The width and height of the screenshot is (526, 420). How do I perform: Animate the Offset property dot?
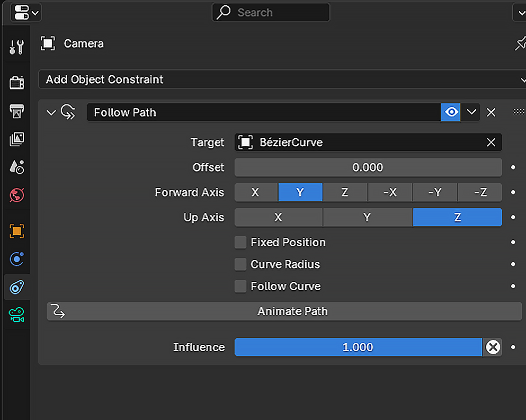pos(513,167)
